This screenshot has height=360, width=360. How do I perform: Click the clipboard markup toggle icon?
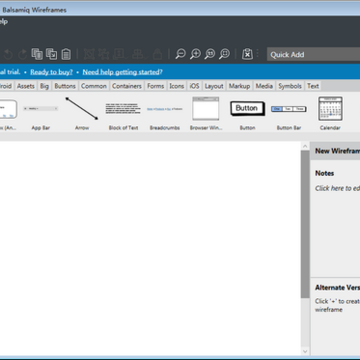[x=247, y=54]
